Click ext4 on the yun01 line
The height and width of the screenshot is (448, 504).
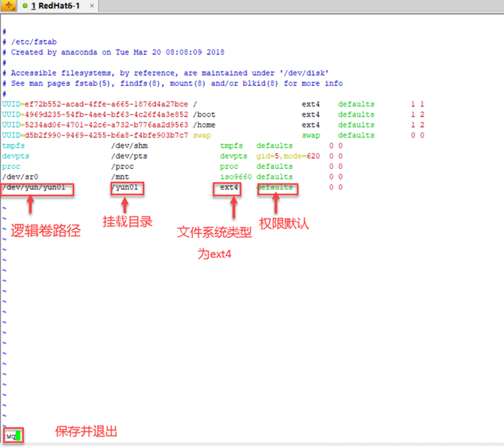point(229,187)
